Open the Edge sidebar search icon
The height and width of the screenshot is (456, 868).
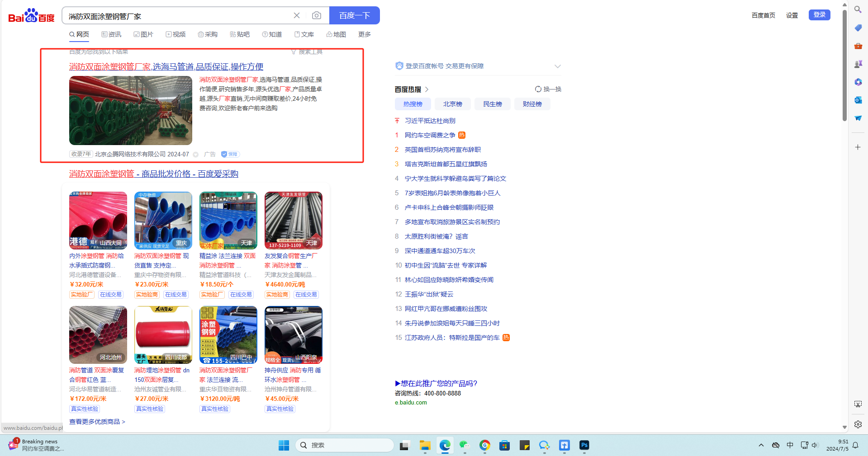858,9
